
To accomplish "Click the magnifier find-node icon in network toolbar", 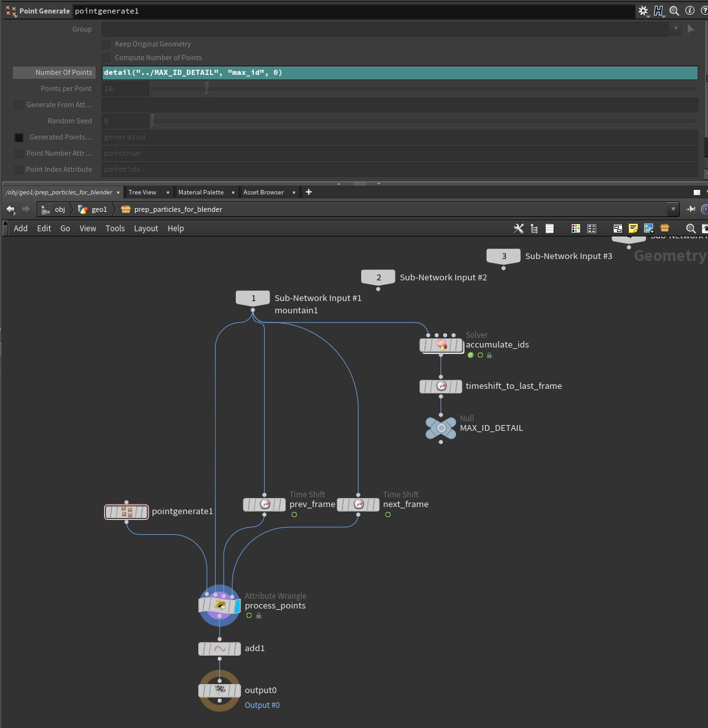I will (691, 229).
